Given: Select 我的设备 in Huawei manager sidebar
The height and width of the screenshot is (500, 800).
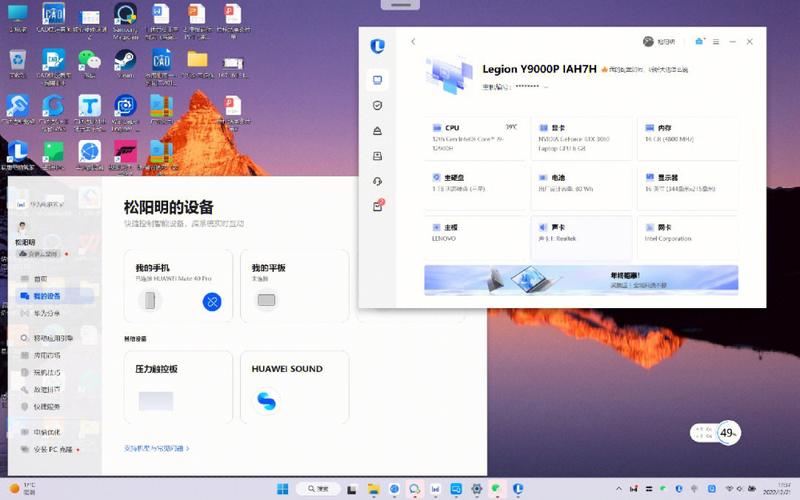Looking at the screenshot, I should click(x=54, y=296).
